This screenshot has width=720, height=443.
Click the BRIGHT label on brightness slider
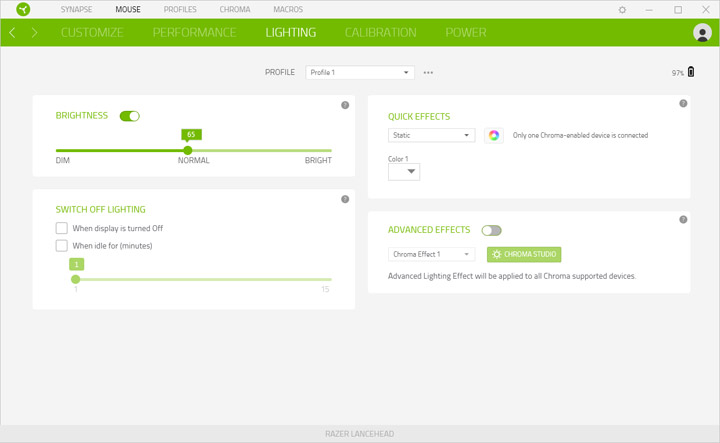pyautogui.click(x=318, y=160)
